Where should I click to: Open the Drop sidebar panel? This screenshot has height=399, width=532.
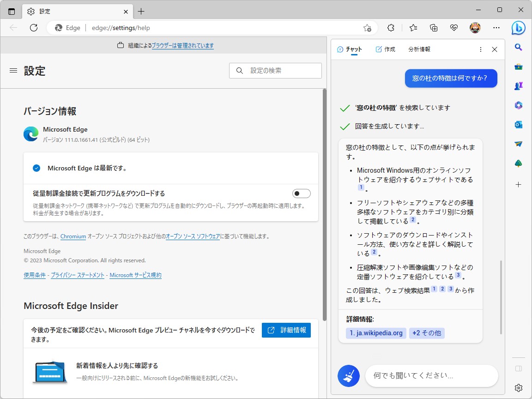[518, 144]
